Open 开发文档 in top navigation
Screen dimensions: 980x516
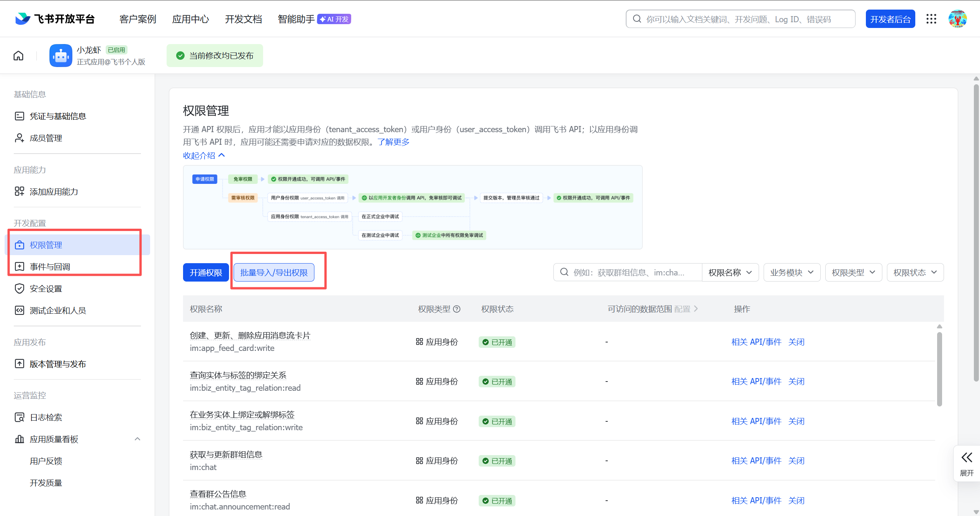(x=243, y=19)
